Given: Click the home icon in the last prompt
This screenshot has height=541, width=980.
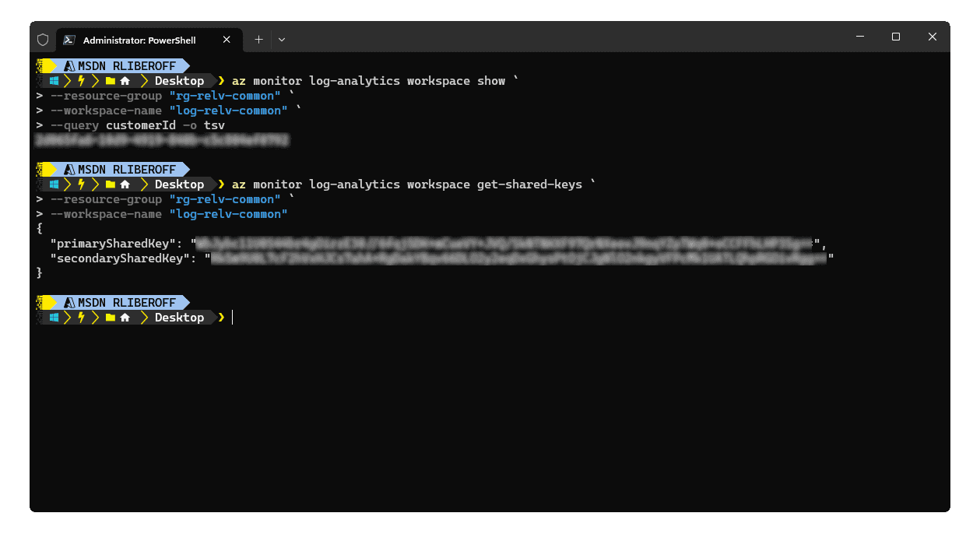Looking at the screenshot, I should [125, 318].
